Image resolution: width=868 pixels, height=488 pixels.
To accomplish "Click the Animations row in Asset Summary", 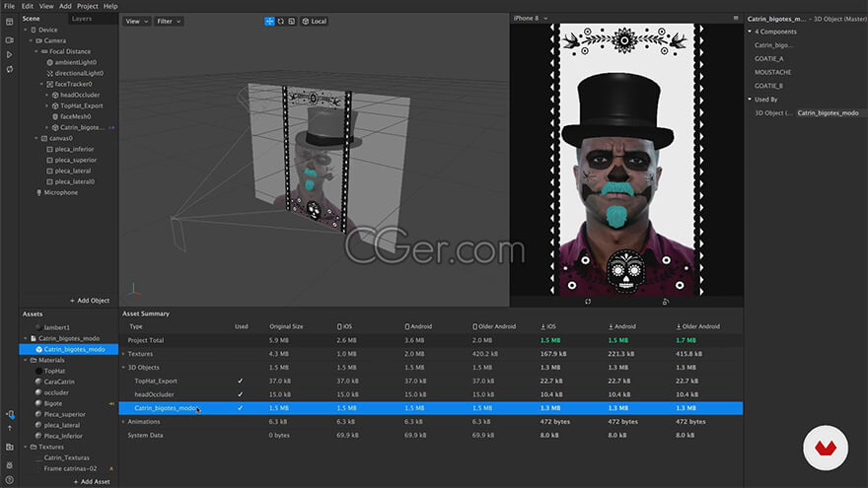I will (x=431, y=422).
